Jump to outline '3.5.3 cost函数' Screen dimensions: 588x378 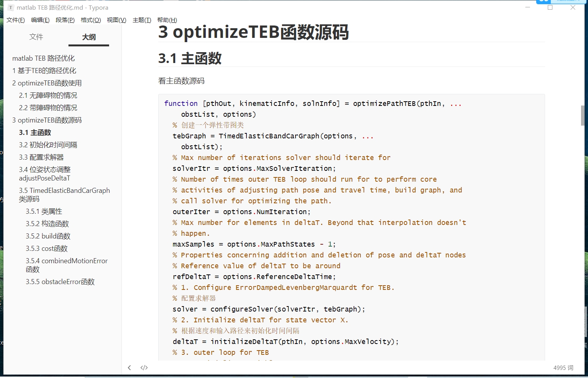point(46,249)
